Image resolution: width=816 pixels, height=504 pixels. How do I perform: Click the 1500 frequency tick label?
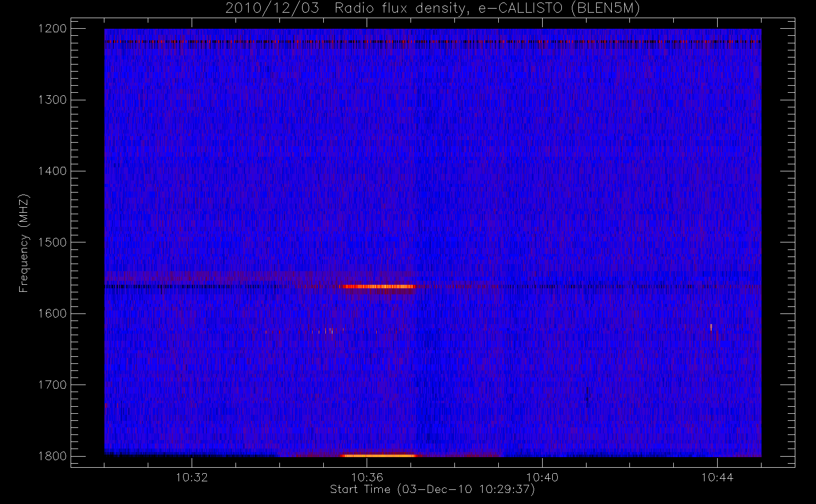coord(52,242)
